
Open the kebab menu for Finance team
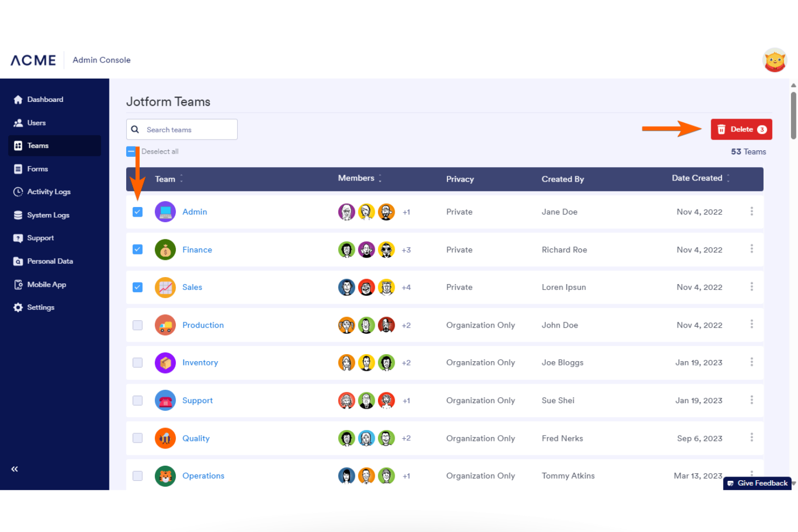click(x=752, y=249)
